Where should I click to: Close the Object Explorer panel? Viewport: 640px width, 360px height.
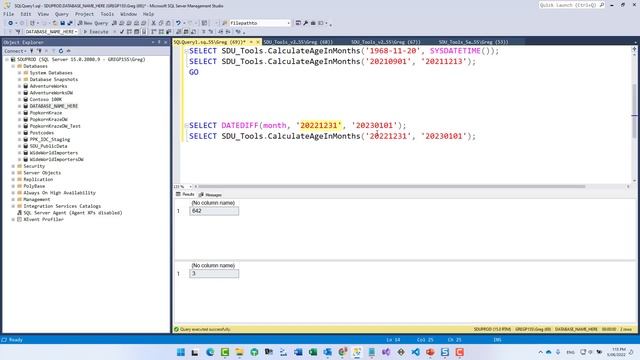pos(165,42)
